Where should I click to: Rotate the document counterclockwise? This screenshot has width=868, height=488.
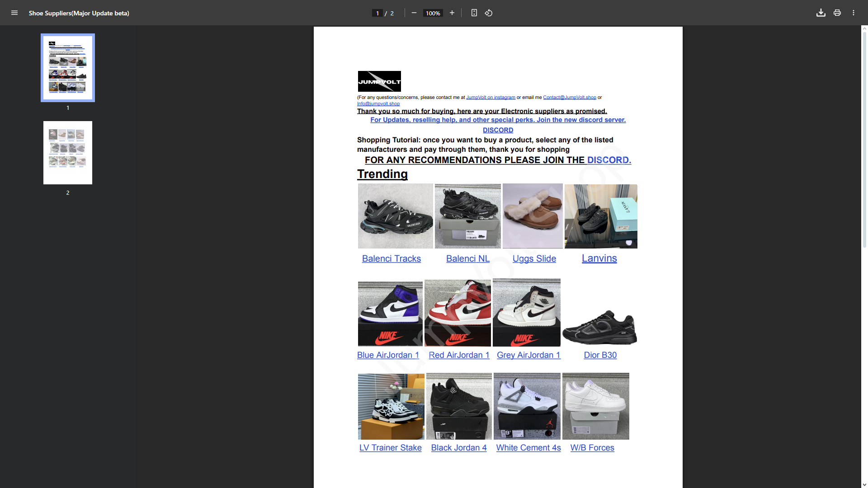(x=489, y=13)
